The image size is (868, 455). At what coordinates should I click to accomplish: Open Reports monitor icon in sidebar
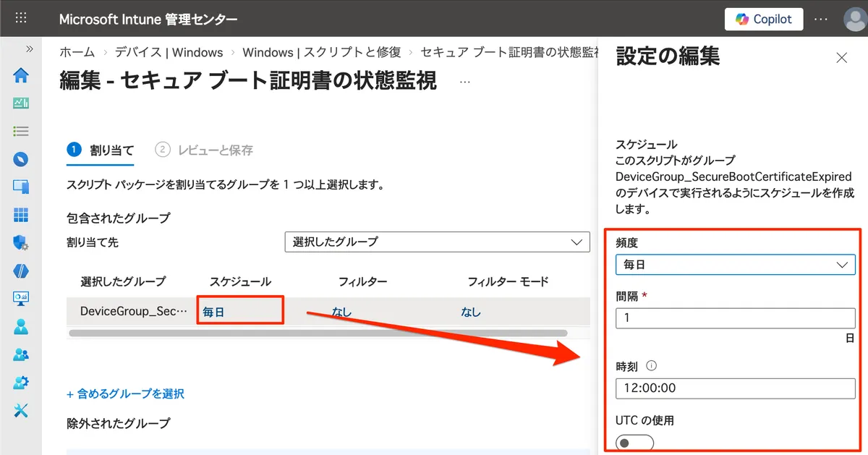point(21,298)
